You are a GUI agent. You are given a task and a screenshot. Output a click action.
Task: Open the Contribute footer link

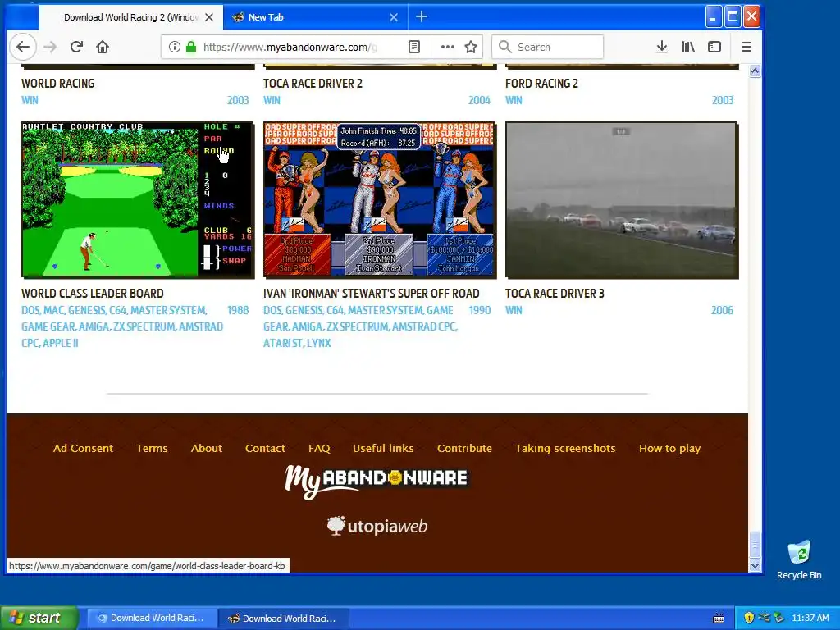(x=464, y=449)
